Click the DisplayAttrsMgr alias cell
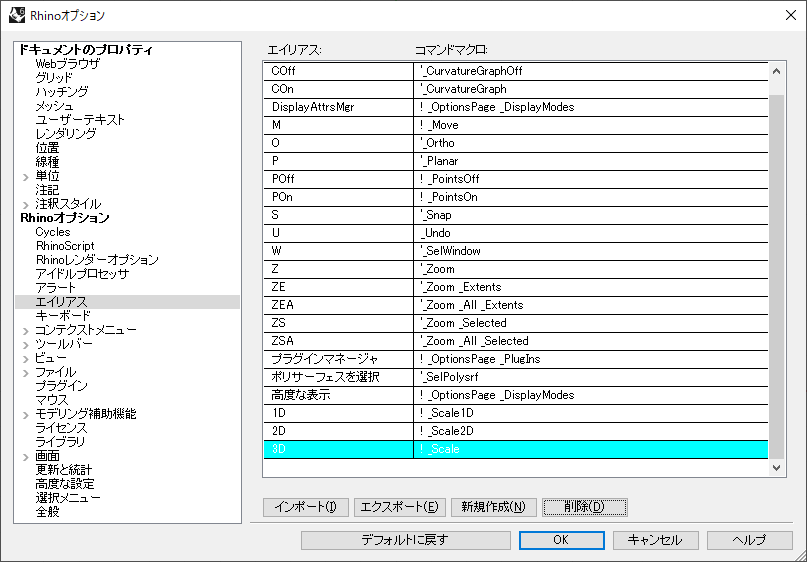This screenshot has width=807, height=562. pyautogui.click(x=339, y=107)
